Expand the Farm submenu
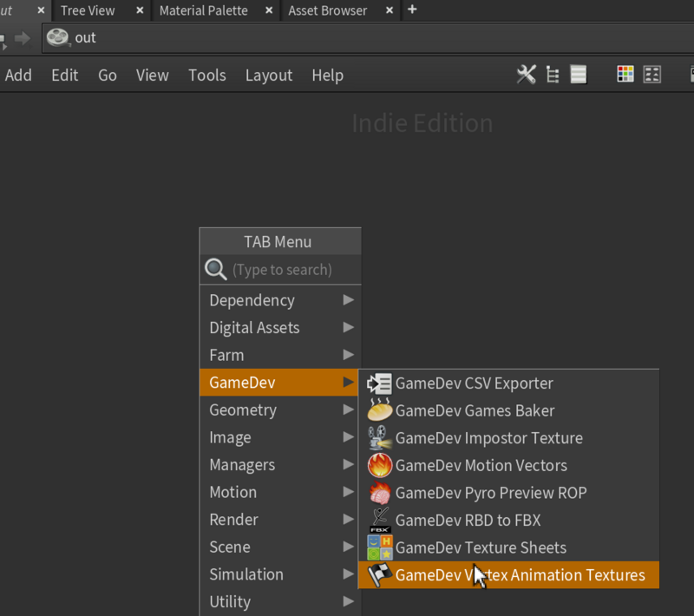694x616 pixels. pos(280,355)
